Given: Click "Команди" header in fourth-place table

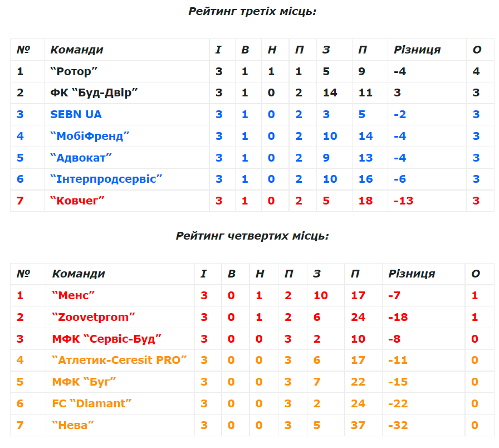Looking at the screenshot, I should (x=79, y=274).
